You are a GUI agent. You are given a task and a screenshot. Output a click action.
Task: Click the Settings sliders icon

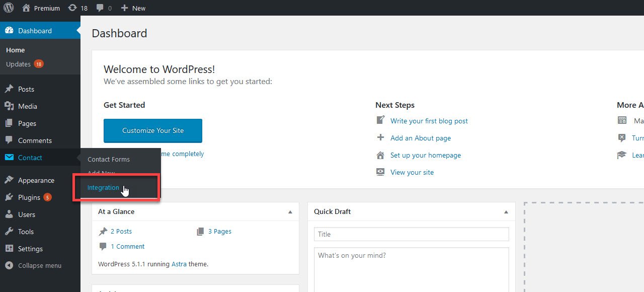9,249
